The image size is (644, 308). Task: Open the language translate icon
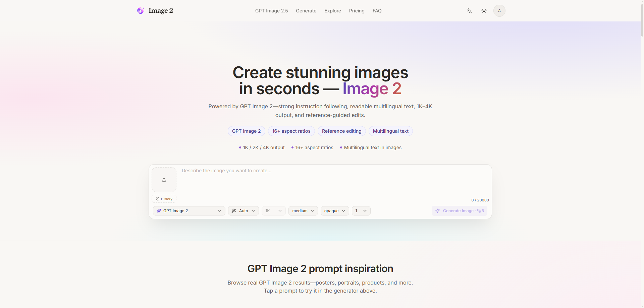469,11
